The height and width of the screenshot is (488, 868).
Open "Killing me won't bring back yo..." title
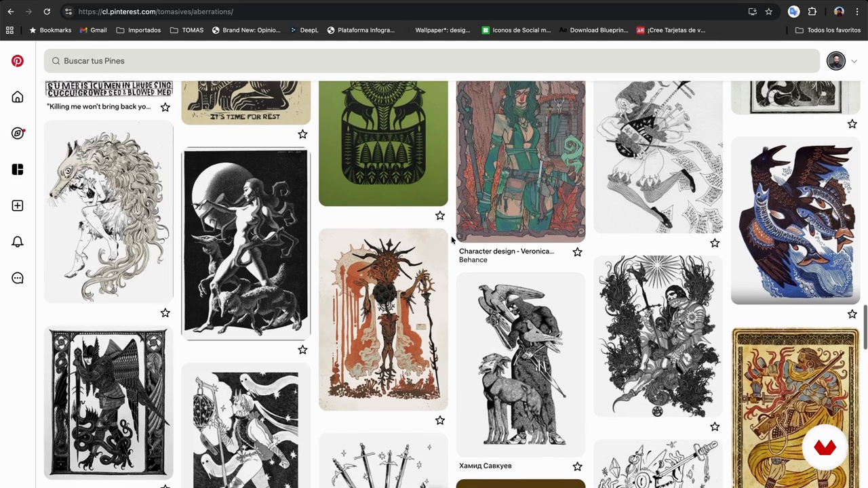coord(99,106)
